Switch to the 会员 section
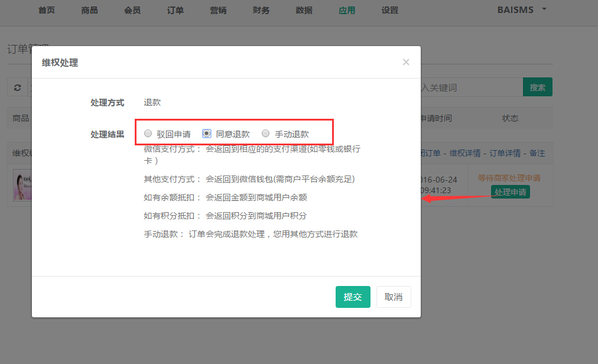This screenshot has height=364, width=598. (x=132, y=10)
